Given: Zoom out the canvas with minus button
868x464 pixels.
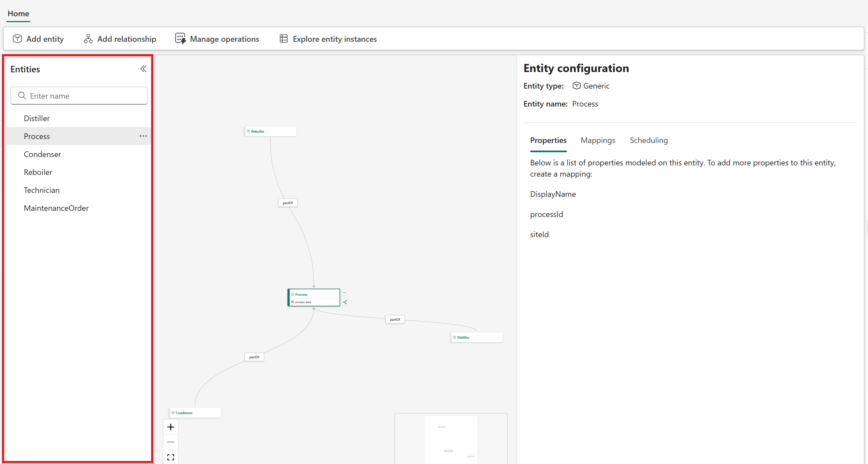Looking at the screenshot, I should [171, 442].
